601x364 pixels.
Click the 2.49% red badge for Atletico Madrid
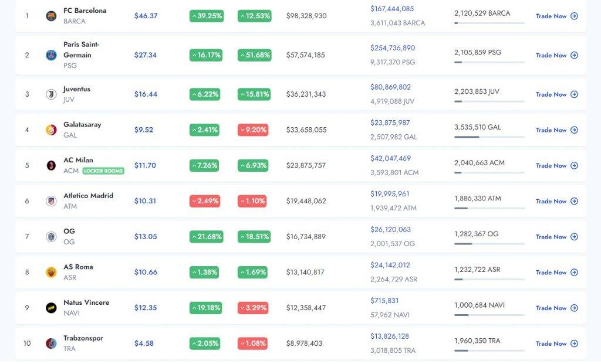(x=205, y=201)
